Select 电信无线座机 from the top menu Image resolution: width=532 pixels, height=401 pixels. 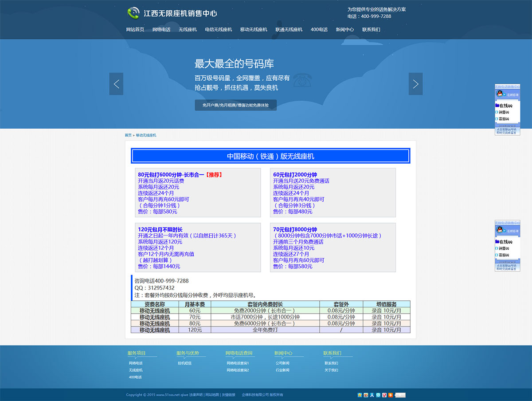click(x=218, y=30)
